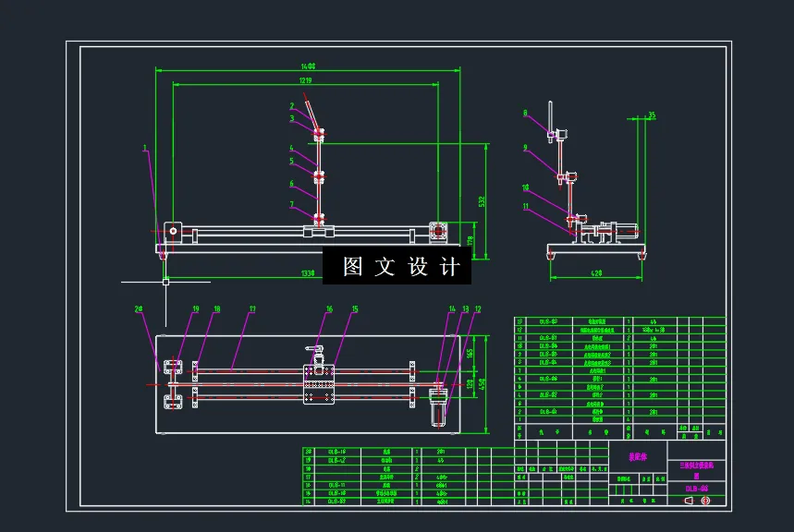Select the 165 dimension text in top view

click(470, 353)
